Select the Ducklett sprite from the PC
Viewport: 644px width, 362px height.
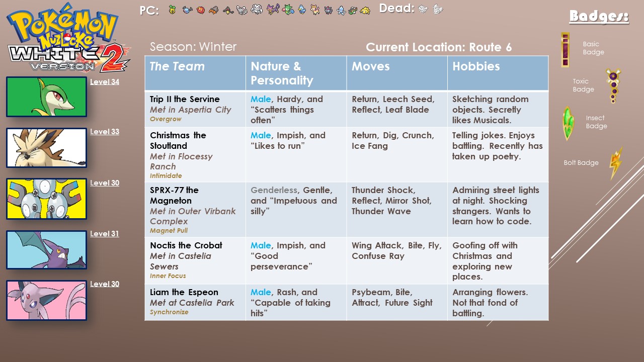303,10
